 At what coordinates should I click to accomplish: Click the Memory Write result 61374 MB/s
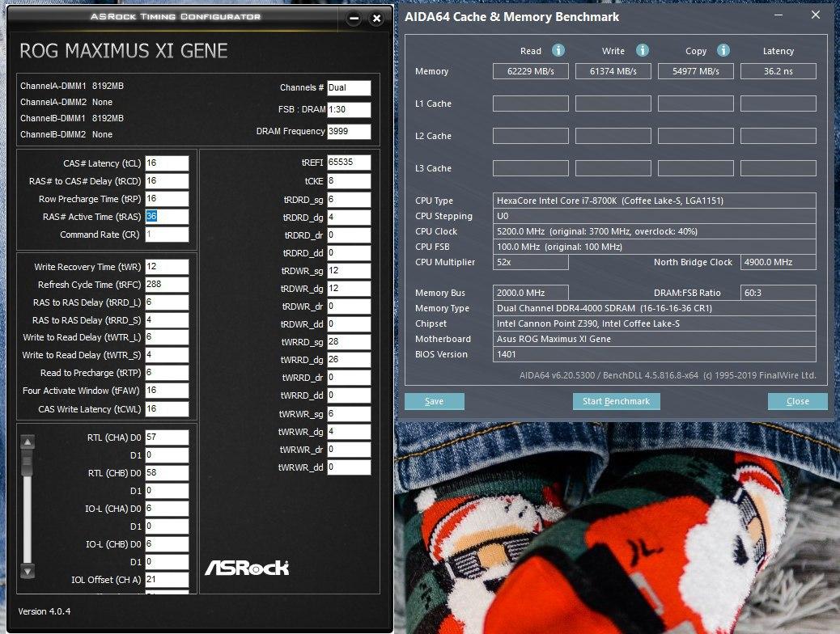pyautogui.click(x=613, y=71)
